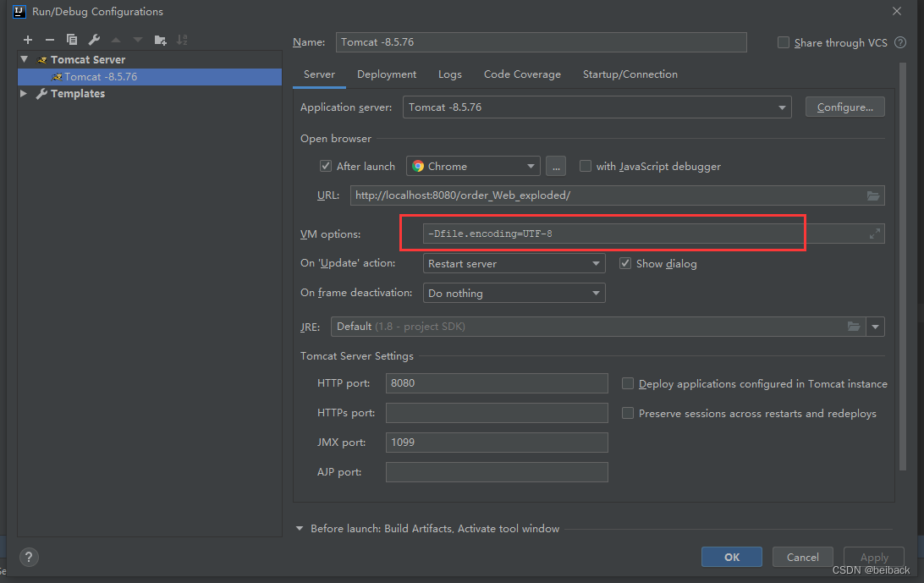Click the Cancel button
The image size is (924, 583).
(x=803, y=557)
